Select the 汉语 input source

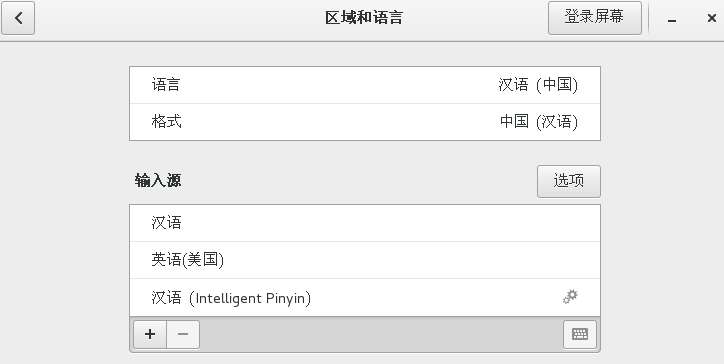[365, 223]
